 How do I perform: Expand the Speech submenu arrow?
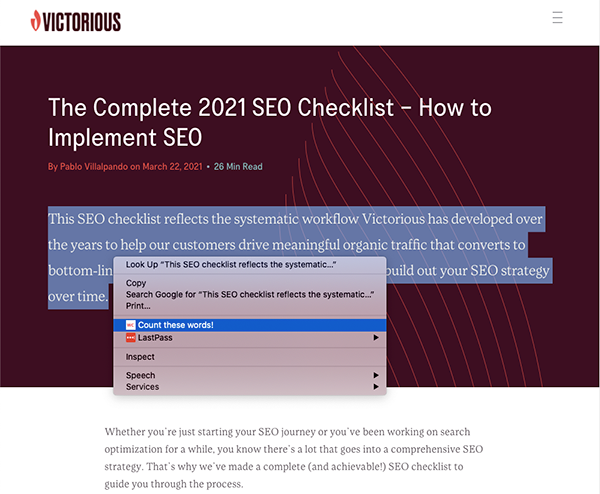pos(376,375)
